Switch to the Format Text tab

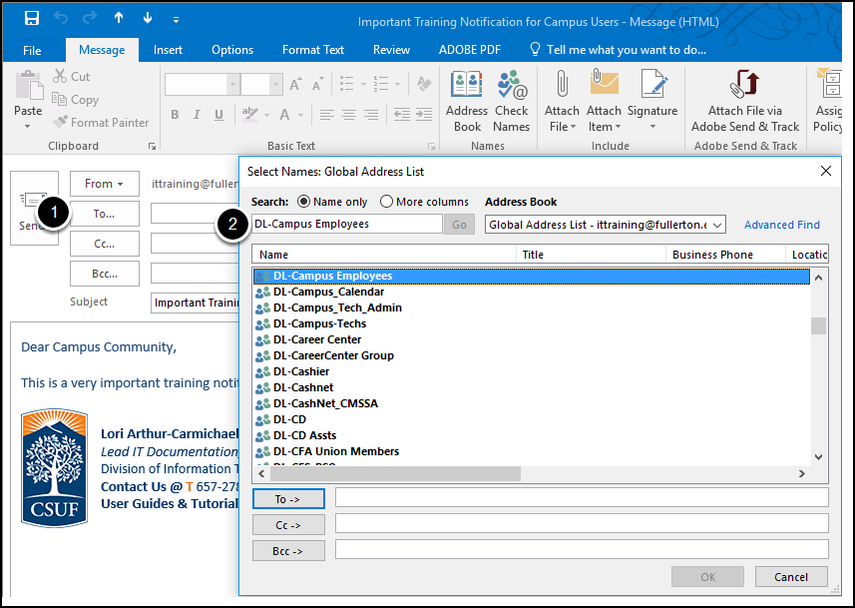[313, 50]
